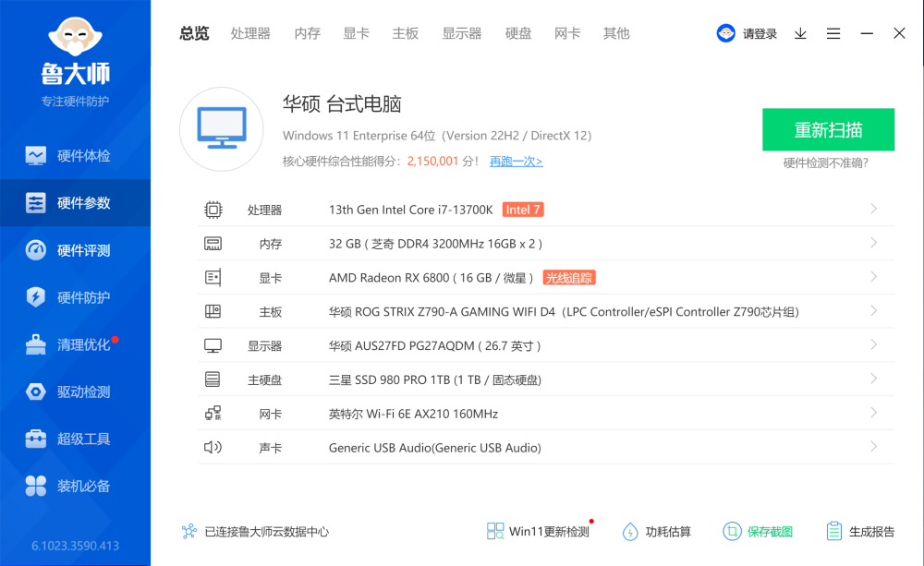Screen dimensions: 924x566
Task: Click the cloud data center connection icon
Action: 189,531
